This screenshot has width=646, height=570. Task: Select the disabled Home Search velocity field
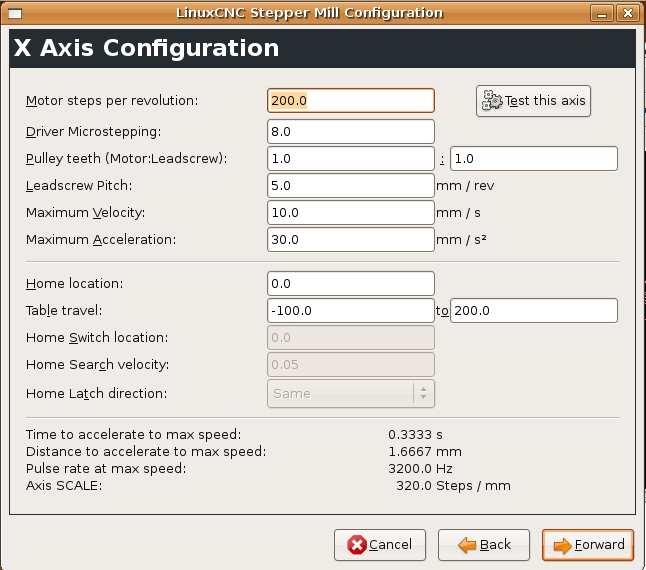coord(351,364)
